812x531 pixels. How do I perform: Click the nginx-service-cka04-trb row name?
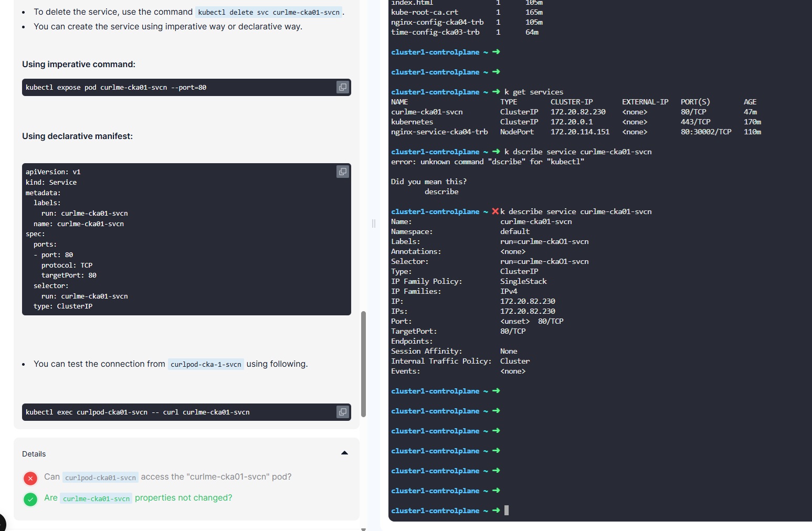click(439, 132)
